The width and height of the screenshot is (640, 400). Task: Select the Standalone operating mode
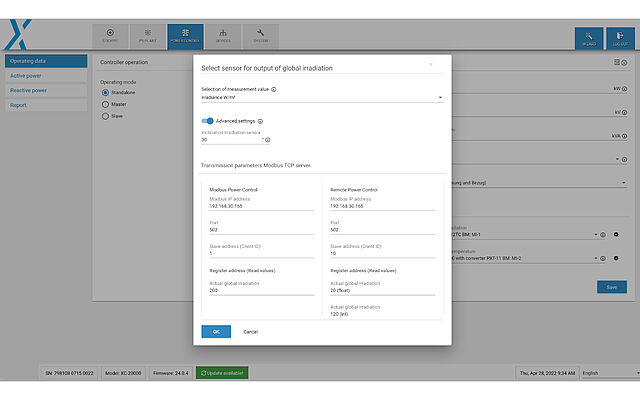105,93
